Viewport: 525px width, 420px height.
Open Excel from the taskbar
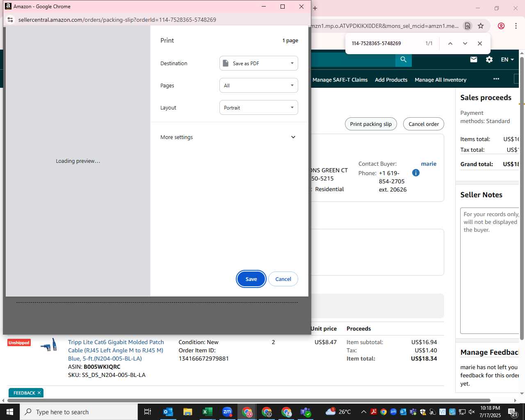(x=208, y=412)
